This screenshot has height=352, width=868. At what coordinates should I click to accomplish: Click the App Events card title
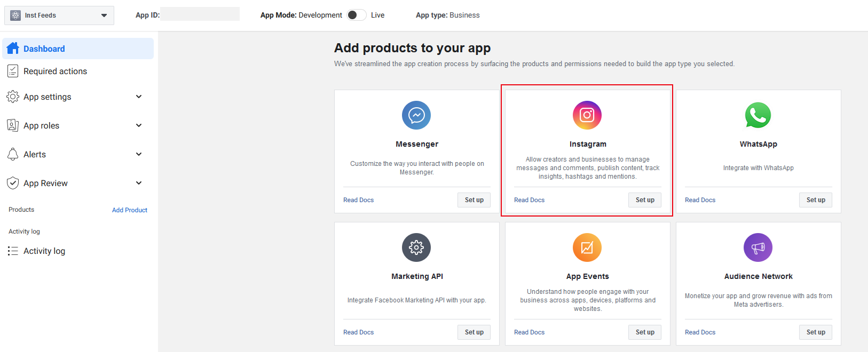[x=587, y=276]
